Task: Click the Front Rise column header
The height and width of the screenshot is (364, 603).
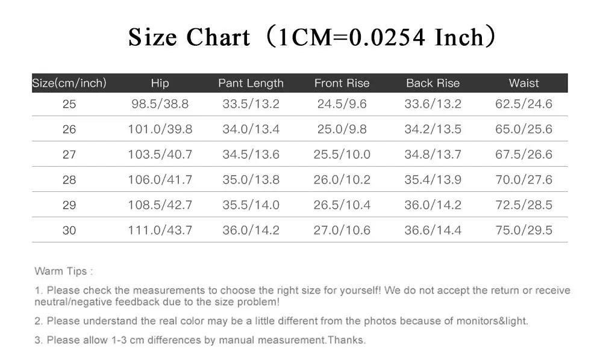Action: coord(342,83)
